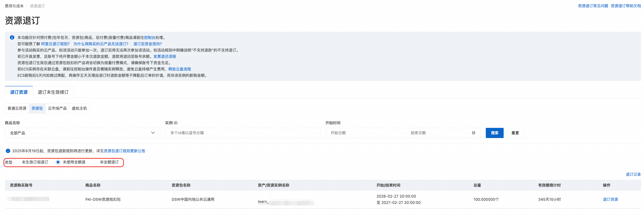
Task: Select the 未生效订阅退订 radio option
Action: (17, 162)
